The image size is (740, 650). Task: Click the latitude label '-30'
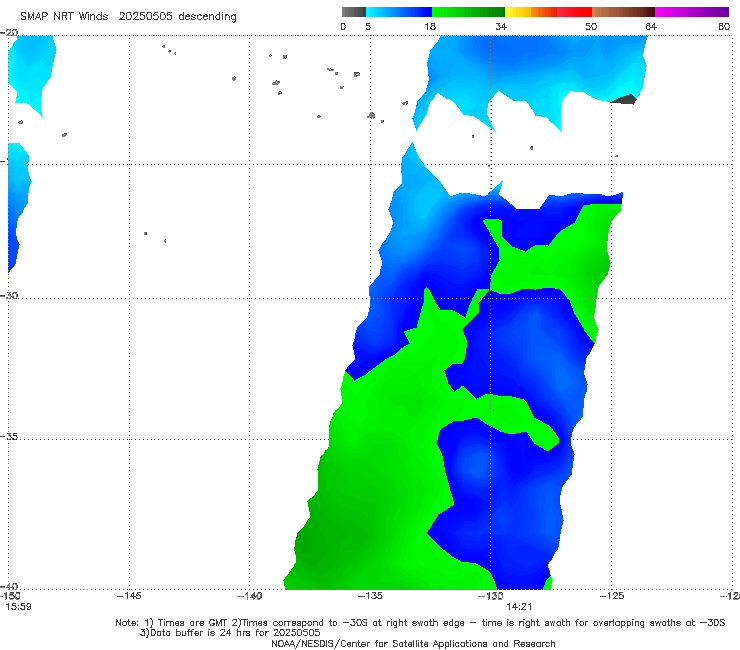(9, 295)
